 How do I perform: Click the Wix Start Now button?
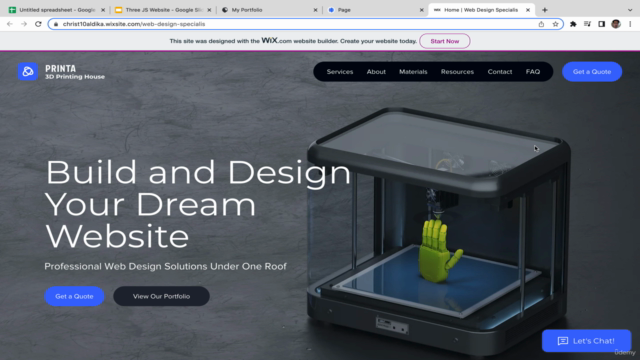tap(444, 41)
